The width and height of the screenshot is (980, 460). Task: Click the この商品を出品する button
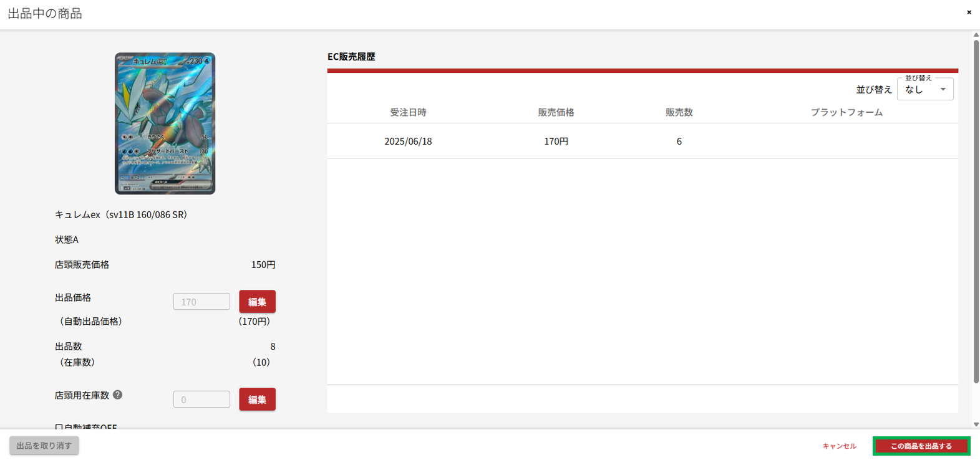[x=921, y=446]
